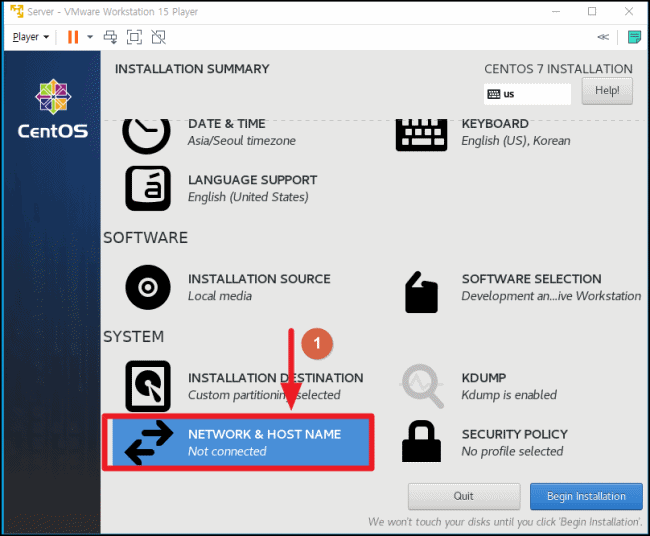Select INSTALLATION DESTINATION label

276,378
